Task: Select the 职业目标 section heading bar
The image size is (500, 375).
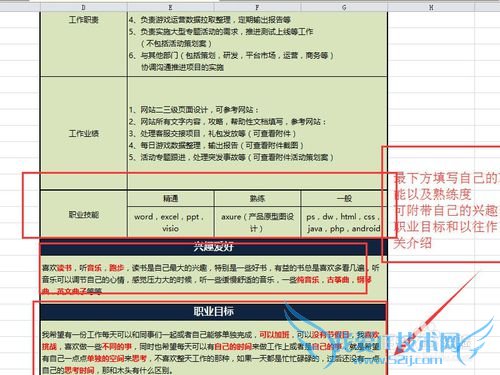Action: point(213,311)
